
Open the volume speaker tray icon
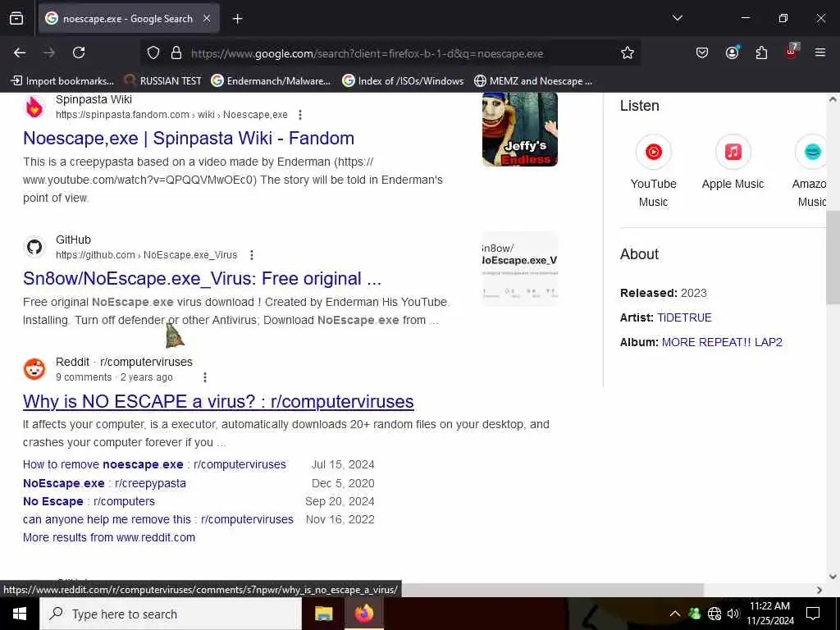click(x=733, y=614)
